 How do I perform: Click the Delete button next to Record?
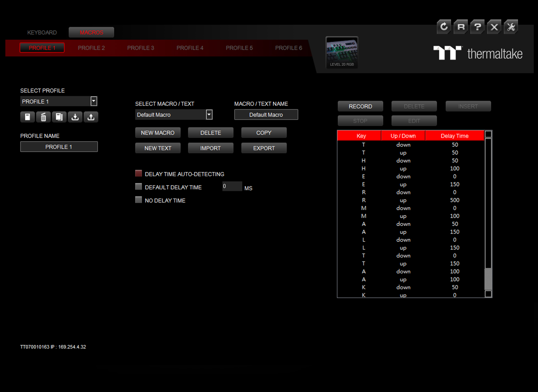tap(414, 106)
